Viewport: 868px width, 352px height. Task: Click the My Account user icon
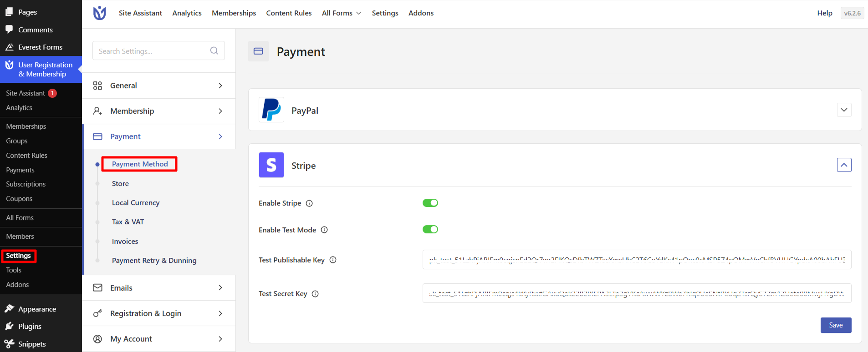coord(97,339)
